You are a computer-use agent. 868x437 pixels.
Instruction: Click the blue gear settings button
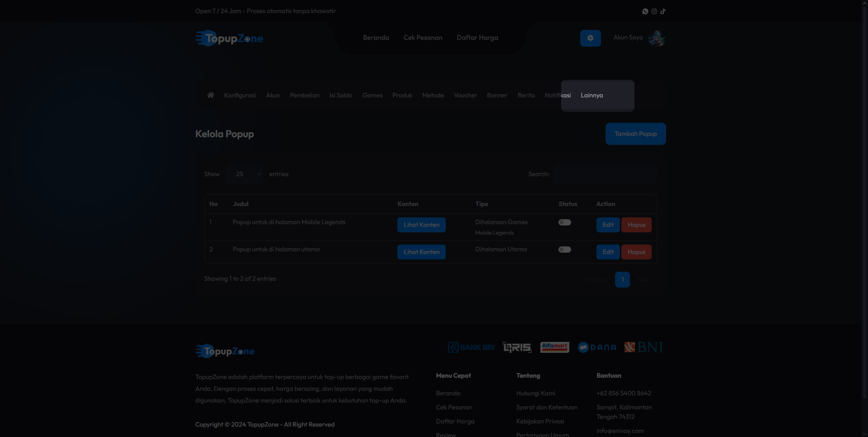pos(590,38)
